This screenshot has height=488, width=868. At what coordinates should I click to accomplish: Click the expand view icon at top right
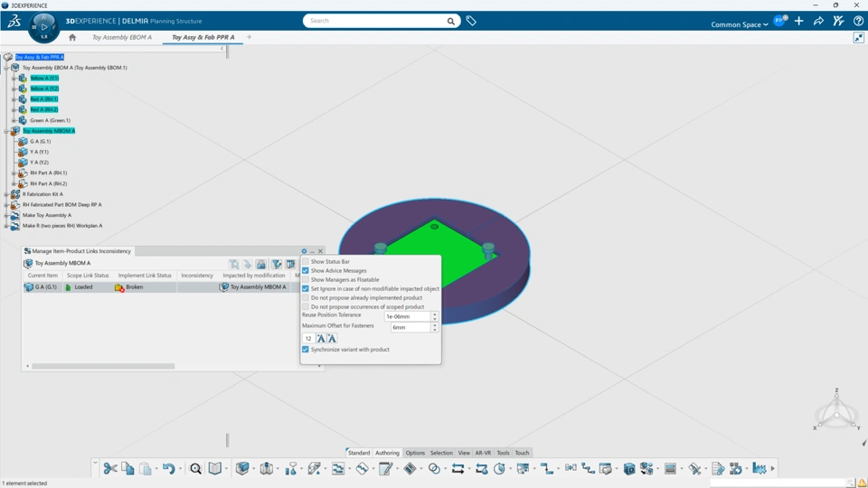(859, 38)
